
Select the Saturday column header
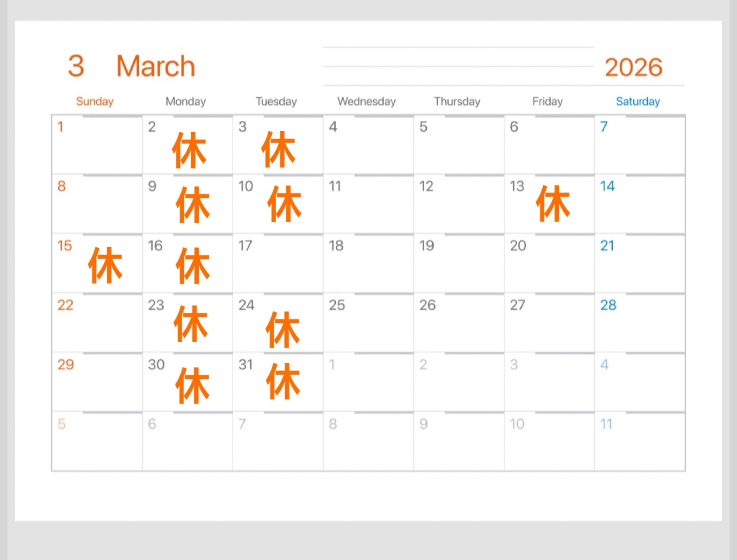point(638,101)
